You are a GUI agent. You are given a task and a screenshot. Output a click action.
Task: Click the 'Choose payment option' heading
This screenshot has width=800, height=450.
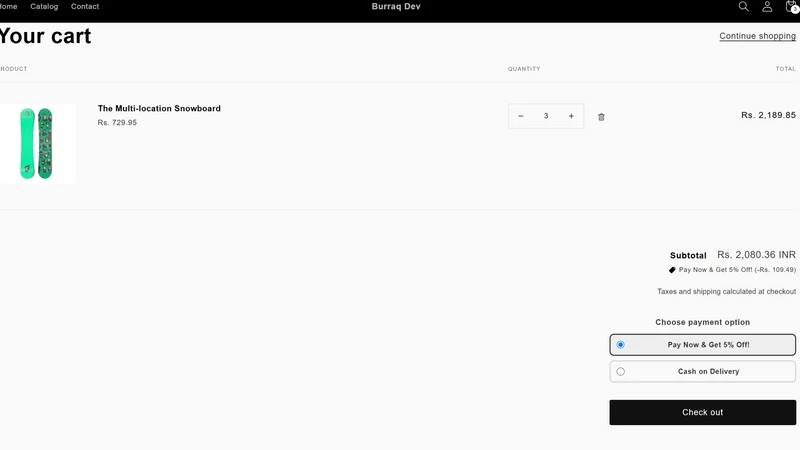[703, 322]
